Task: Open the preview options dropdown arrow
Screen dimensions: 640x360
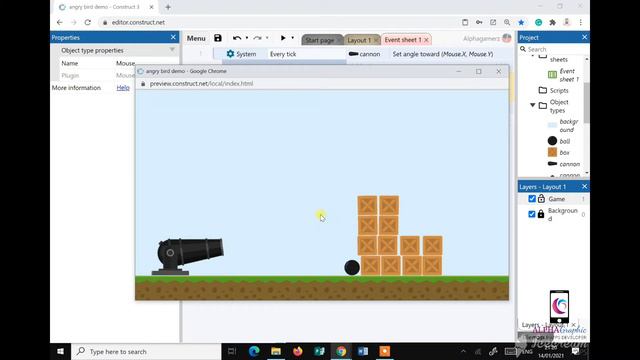Action: pyautogui.click(x=292, y=38)
